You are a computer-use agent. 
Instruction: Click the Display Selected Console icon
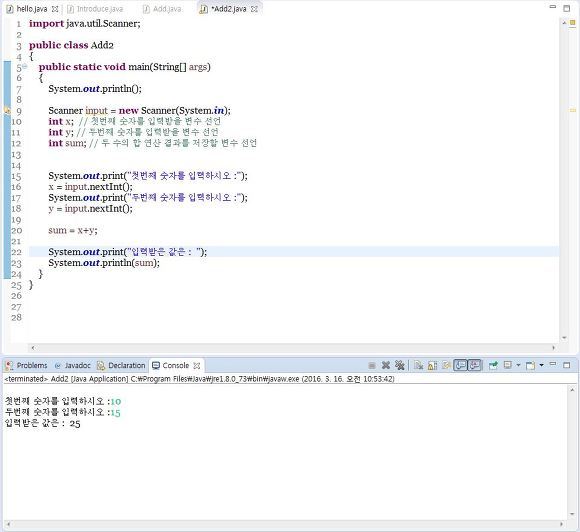[508, 366]
